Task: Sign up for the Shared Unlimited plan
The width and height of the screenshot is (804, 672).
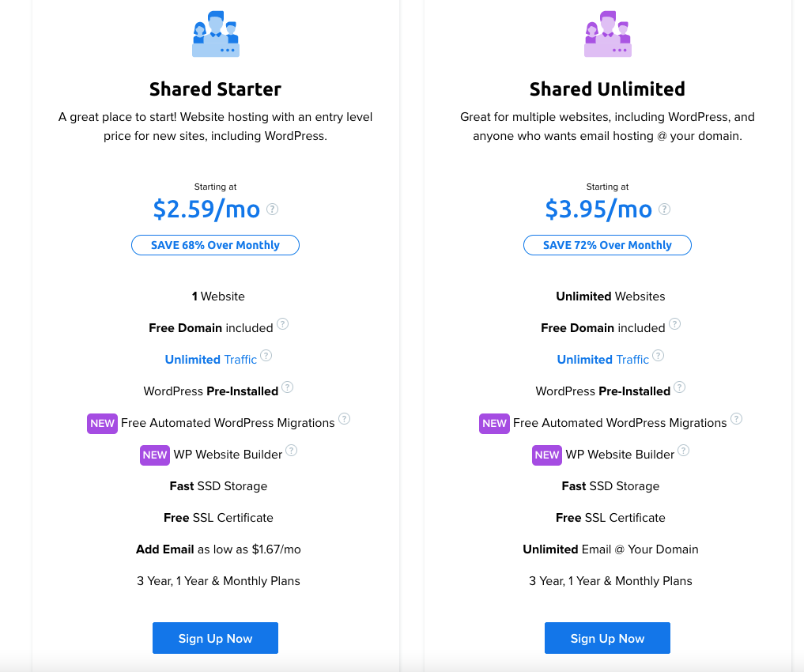Action: click(x=608, y=638)
